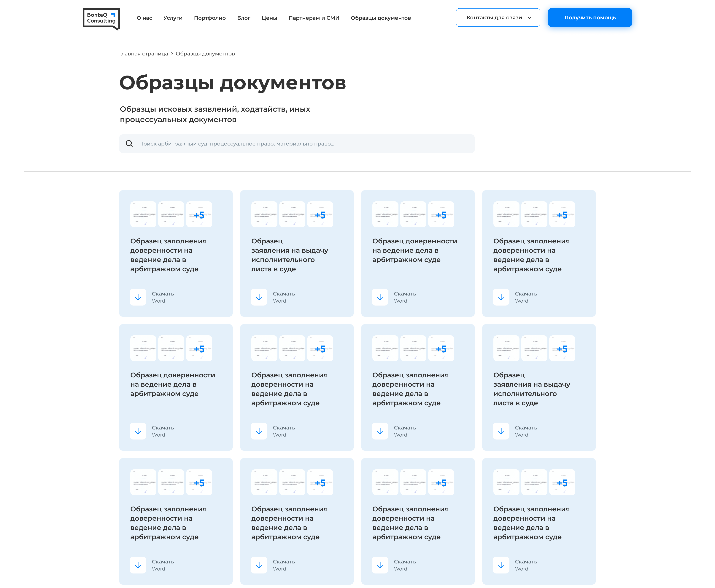Click the BonteQ Consulting logo
Screen dimensions: 715x588
click(x=101, y=19)
